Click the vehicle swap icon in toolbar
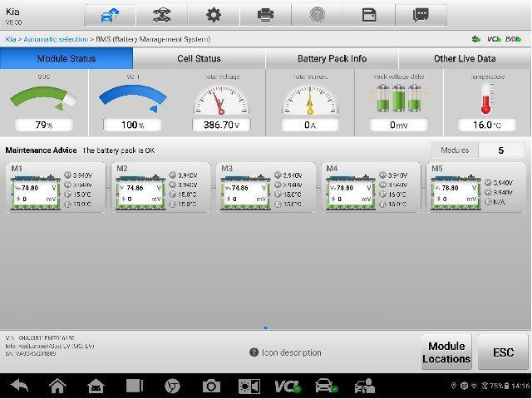The image size is (532, 399). (x=162, y=15)
